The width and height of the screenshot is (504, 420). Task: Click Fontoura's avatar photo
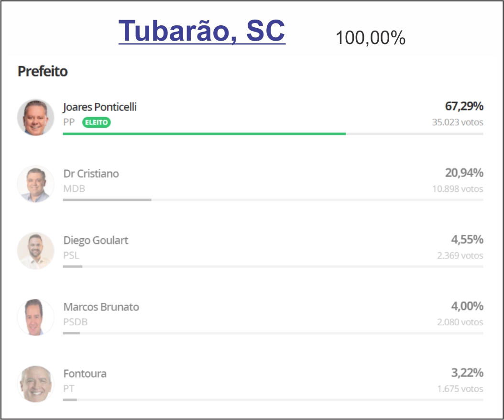tap(36, 384)
